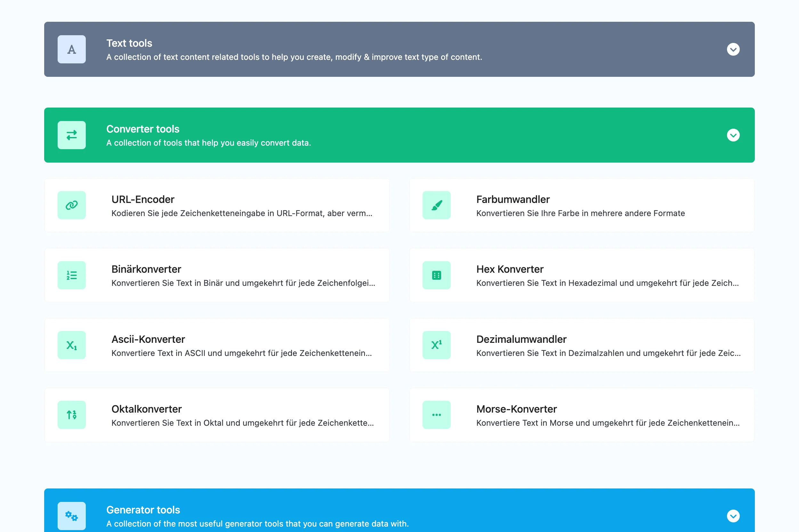Click the Dezimalumwandler superscript icon
This screenshot has height=532, width=799.
(x=436, y=345)
